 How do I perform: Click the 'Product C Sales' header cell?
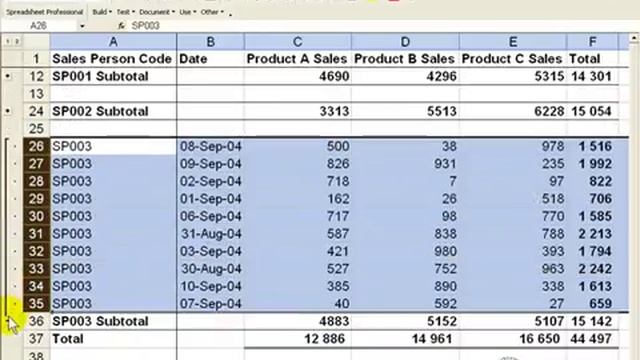pyautogui.click(x=513, y=59)
